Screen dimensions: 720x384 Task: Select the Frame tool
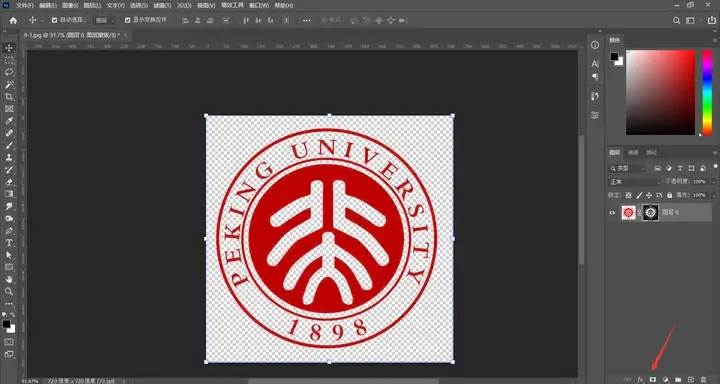pyautogui.click(x=9, y=109)
